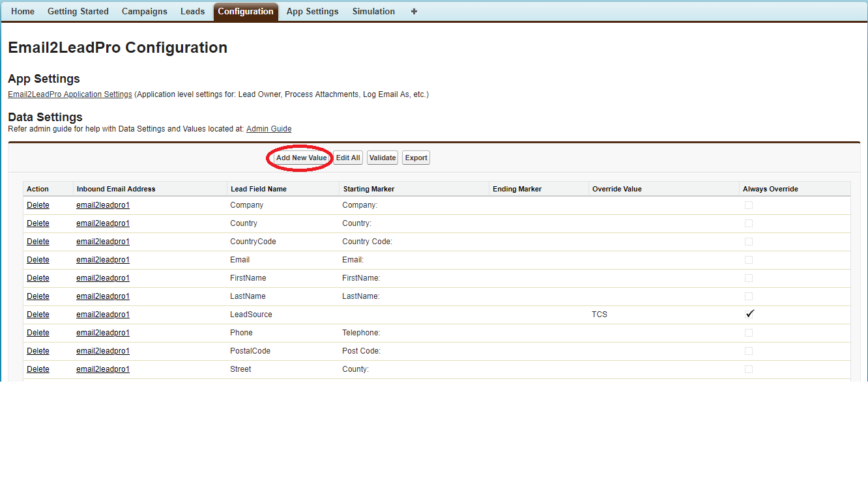Open the Getting Started tab
The width and height of the screenshot is (868, 491).
pyautogui.click(x=78, y=12)
